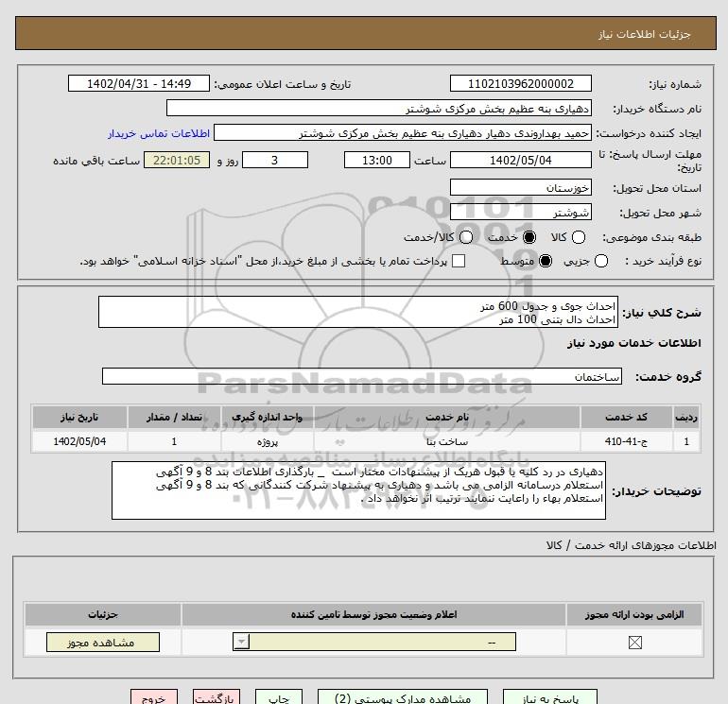The height and width of the screenshot is (704, 728).
Task: Open مشاهده مدارک پیوستی (2) button
Action: [x=403, y=697]
